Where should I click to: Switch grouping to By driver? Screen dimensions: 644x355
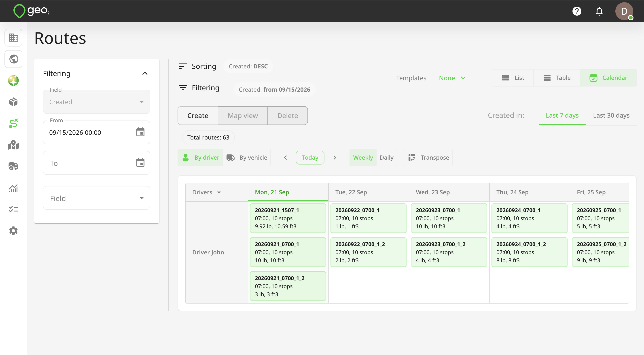pyautogui.click(x=201, y=158)
